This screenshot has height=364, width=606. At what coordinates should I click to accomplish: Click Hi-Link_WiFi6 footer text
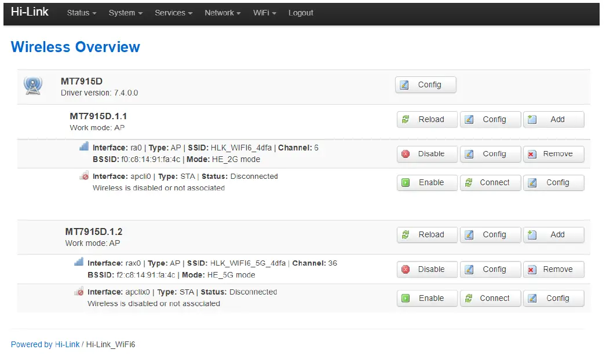click(x=111, y=344)
